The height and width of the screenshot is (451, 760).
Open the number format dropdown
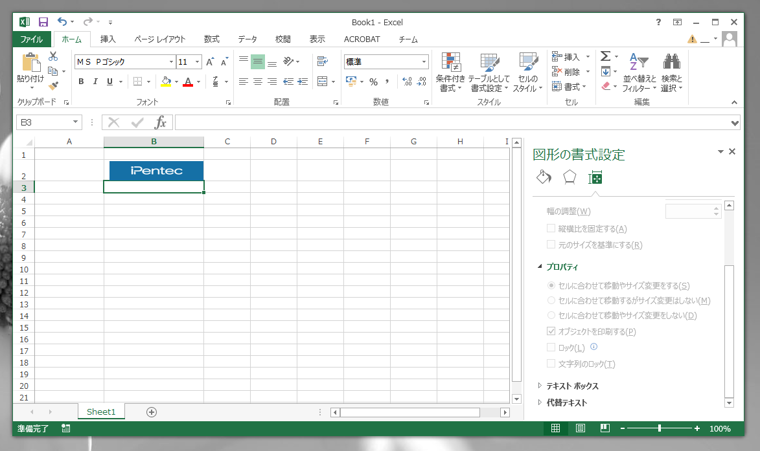(x=424, y=62)
